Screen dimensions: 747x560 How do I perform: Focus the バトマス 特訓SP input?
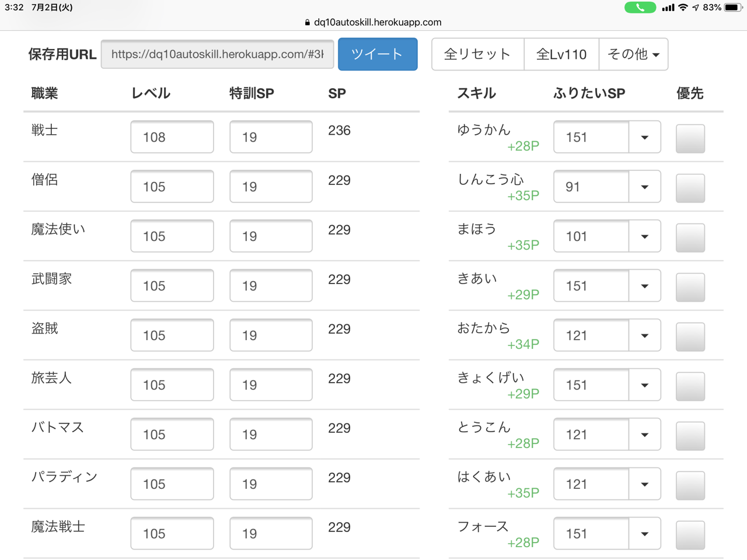271,435
